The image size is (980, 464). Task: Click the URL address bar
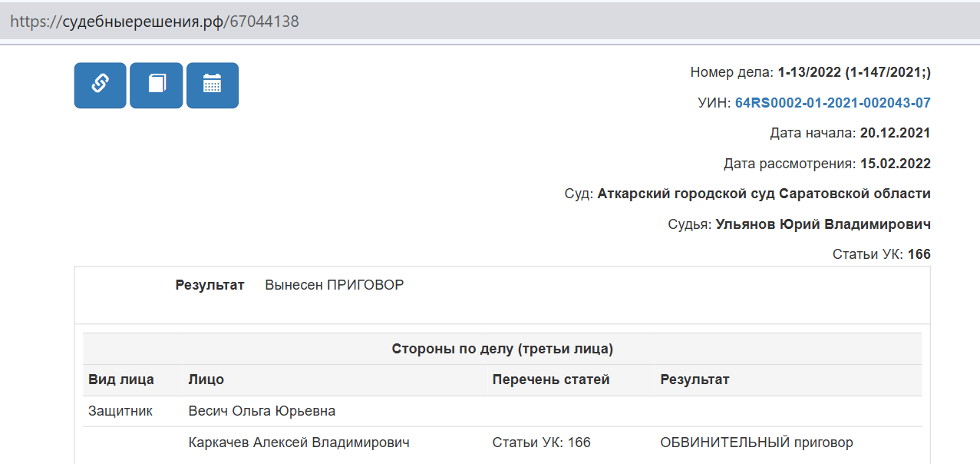tap(491, 22)
